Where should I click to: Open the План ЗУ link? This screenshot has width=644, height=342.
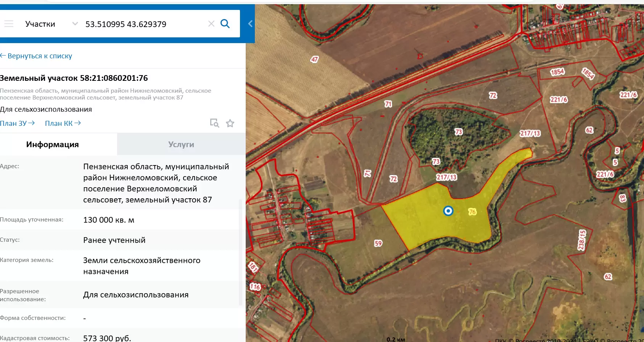(17, 123)
